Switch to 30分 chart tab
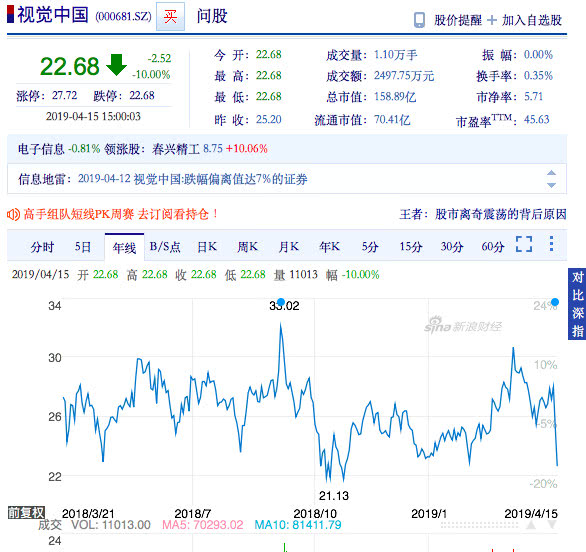Image resolution: width=586 pixels, height=552 pixels. [452, 247]
